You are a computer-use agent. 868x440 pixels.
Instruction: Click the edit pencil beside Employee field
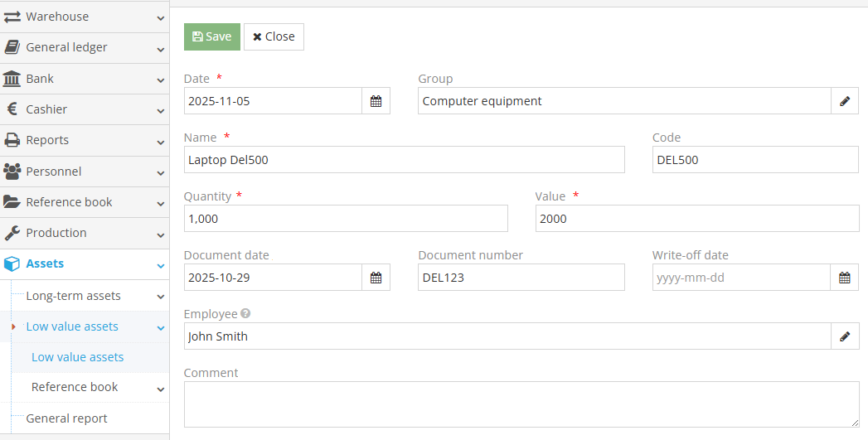pos(844,336)
